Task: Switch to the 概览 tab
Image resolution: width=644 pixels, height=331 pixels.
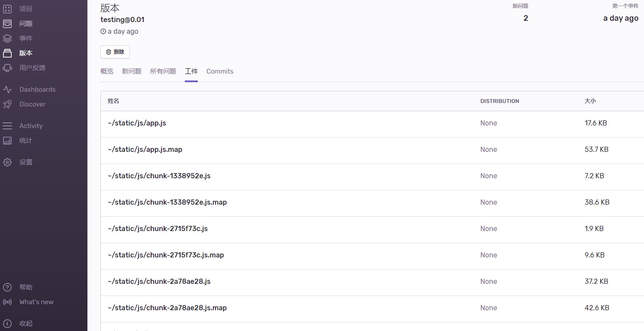Action: pyautogui.click(x=107, y=71)
